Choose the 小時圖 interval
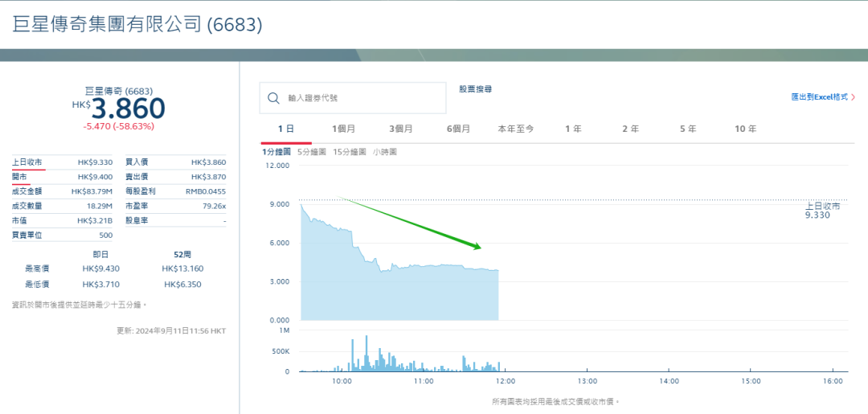Viewport: 868px width, 414px height. tap(385, 152)
